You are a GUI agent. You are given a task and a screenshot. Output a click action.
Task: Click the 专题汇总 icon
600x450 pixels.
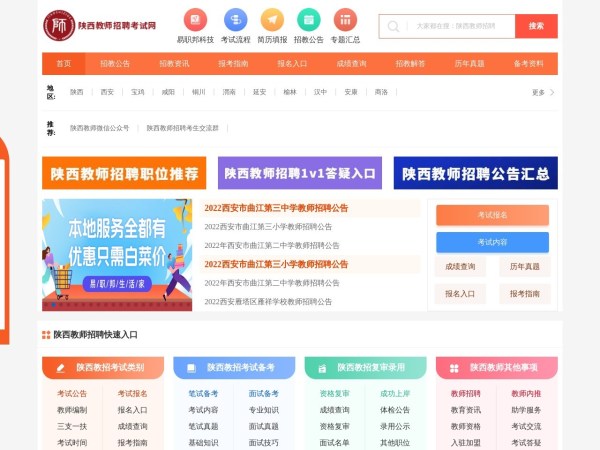pos(345,20)
